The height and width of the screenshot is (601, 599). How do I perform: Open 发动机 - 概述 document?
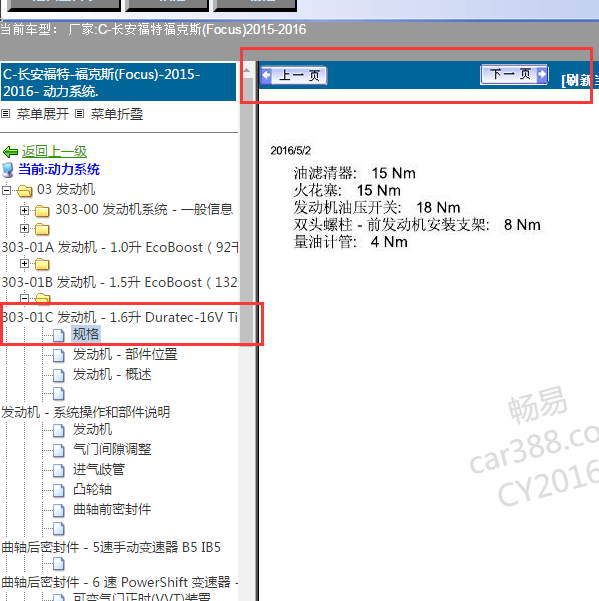[x=112, y=374]
